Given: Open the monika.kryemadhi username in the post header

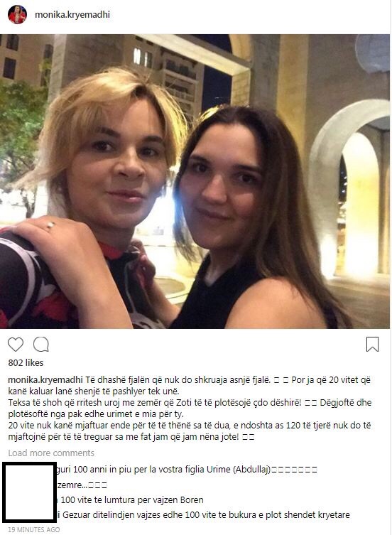Looking at the screenshot, I should [72, 15].
